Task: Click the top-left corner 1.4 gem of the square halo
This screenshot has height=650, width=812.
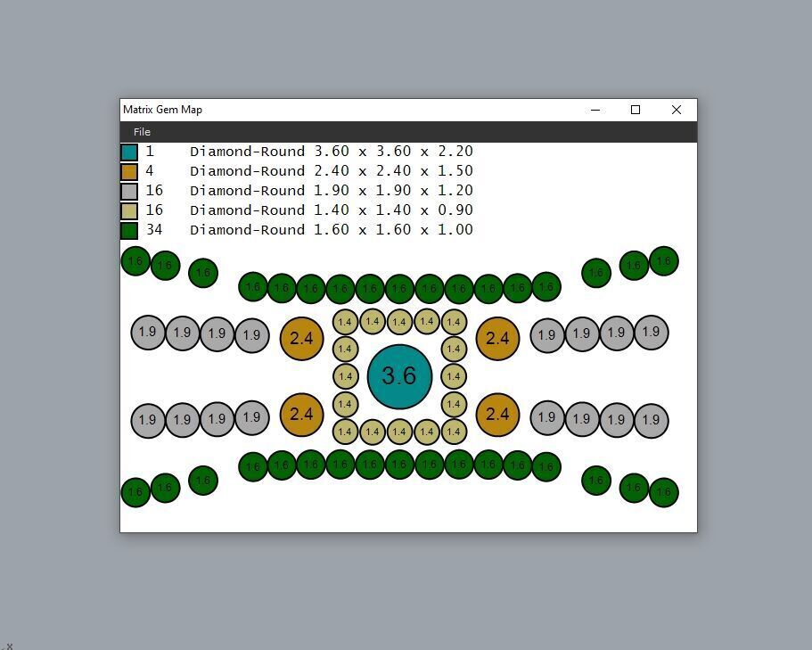Action: click(x=346, y=322)
